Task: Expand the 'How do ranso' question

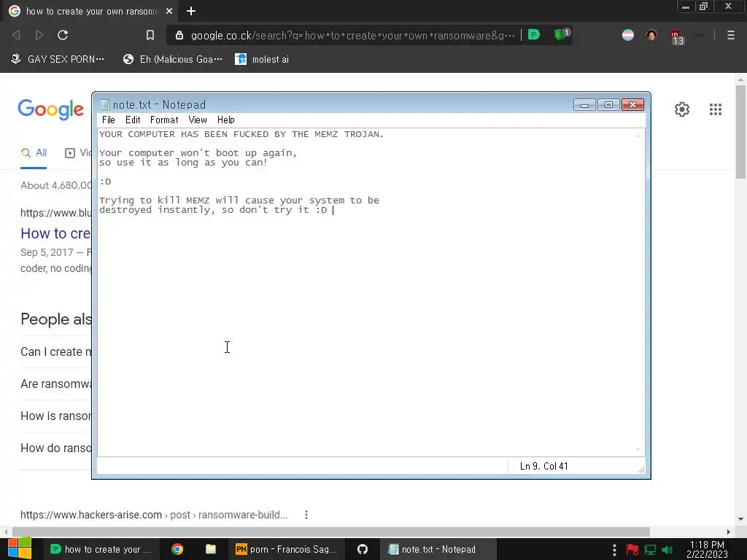Action: click(x=55, y=448)
